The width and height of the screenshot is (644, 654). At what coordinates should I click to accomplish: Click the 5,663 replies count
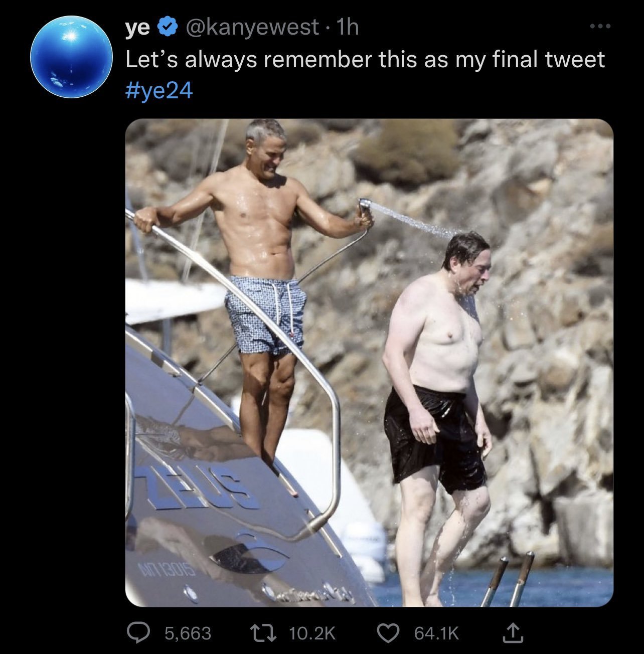pos(188,633)
